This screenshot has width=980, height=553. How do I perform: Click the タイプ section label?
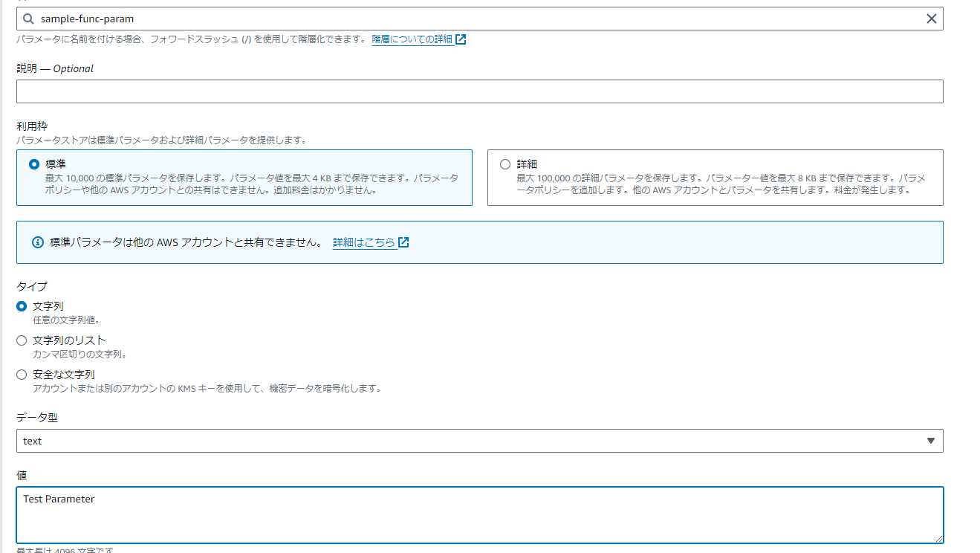32,286
